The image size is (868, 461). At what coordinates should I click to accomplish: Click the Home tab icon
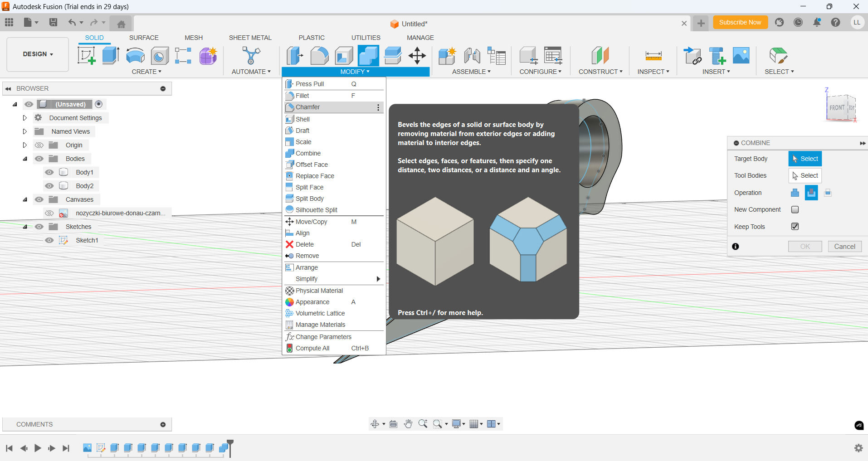121,24
